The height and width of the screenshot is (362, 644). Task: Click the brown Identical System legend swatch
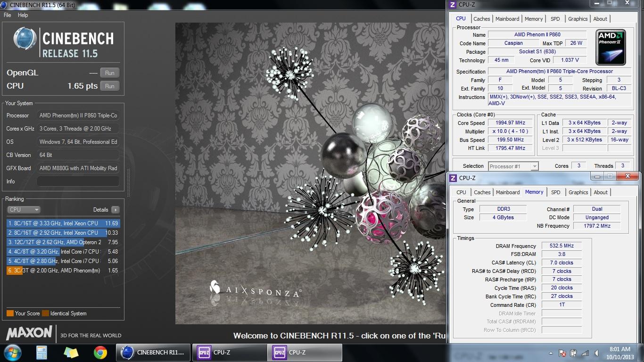[x=45, y=313]
